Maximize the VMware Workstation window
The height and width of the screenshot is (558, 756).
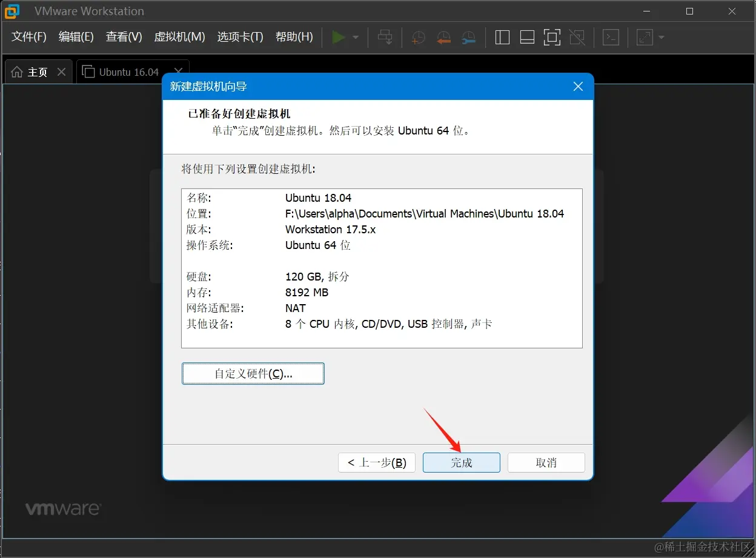(690, 12)
